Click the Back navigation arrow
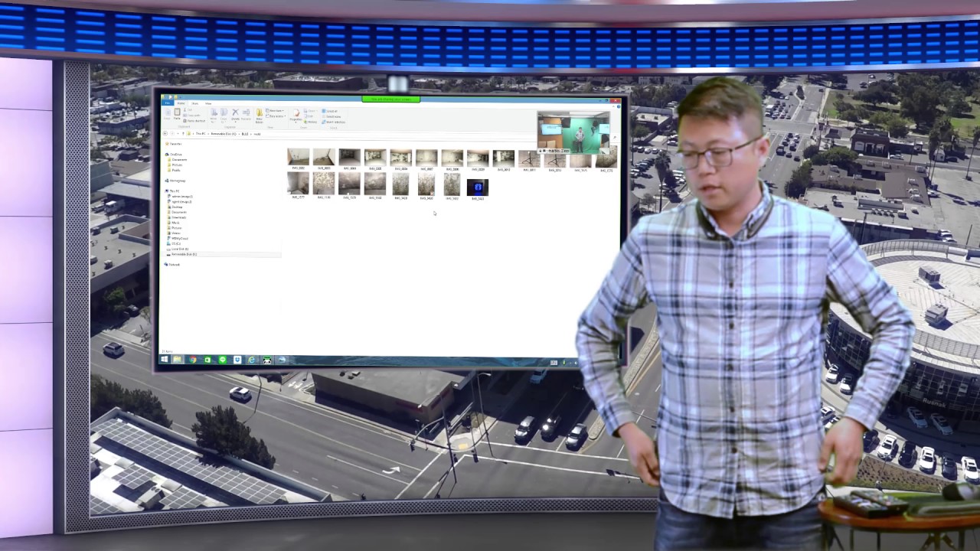The height and width of the screenshot is (551, 980). 165,133
